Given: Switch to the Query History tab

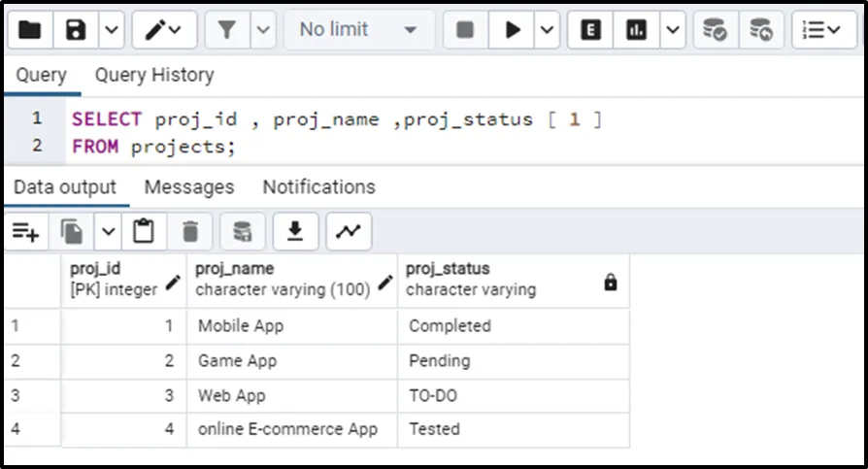Looking at the screenshot, I should point(153,75).
